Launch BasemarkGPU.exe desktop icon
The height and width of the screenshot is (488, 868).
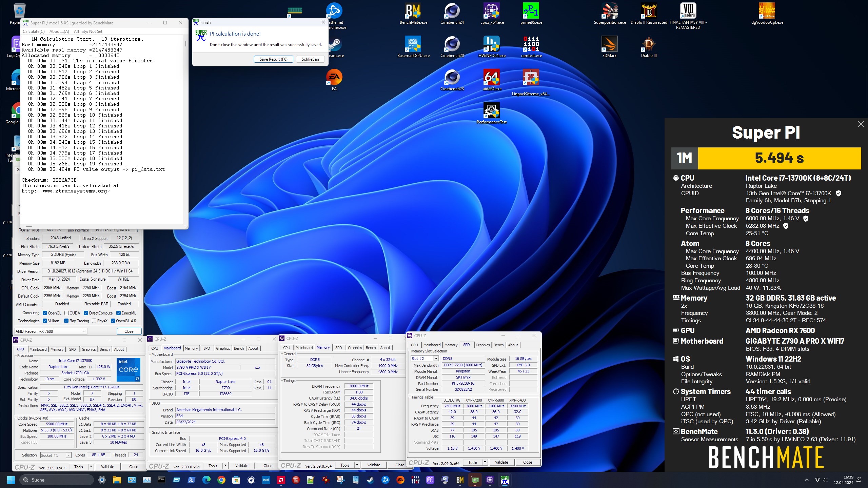[x=413, y=47]
